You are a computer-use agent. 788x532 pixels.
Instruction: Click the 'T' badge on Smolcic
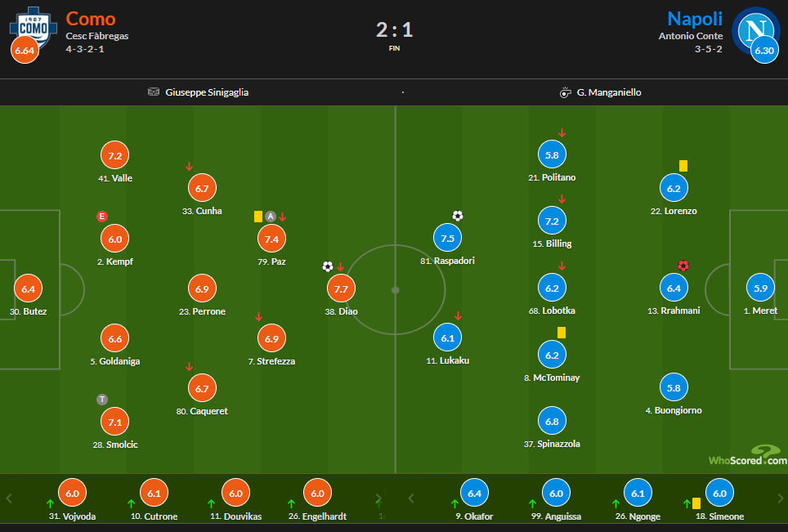click(102, 400)
